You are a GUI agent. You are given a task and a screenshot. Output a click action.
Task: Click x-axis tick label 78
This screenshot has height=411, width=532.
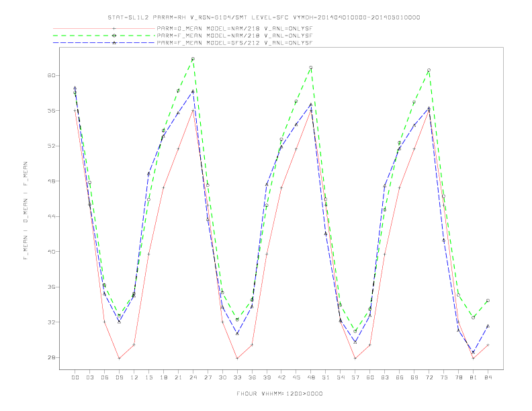coord(459,377)
